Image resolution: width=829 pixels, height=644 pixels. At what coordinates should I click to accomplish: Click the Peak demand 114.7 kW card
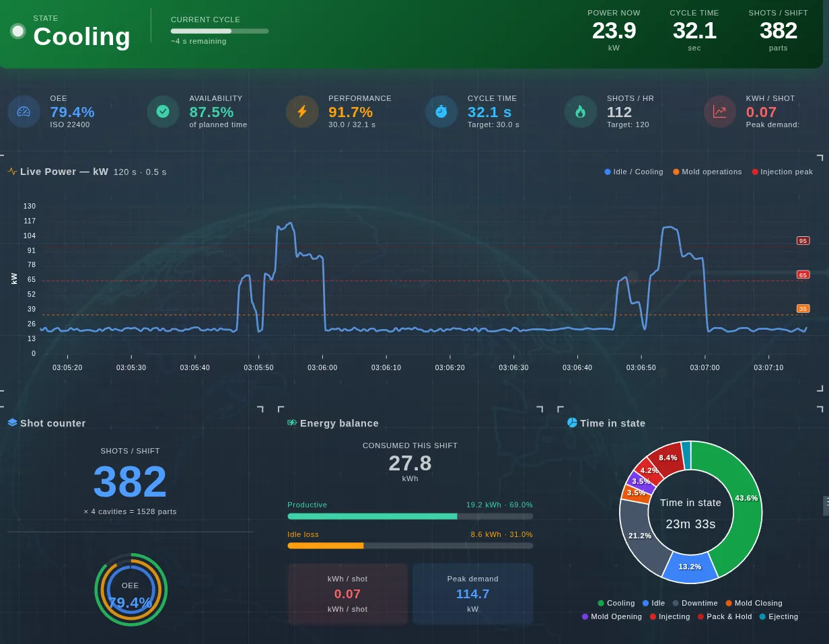[473, 594]
